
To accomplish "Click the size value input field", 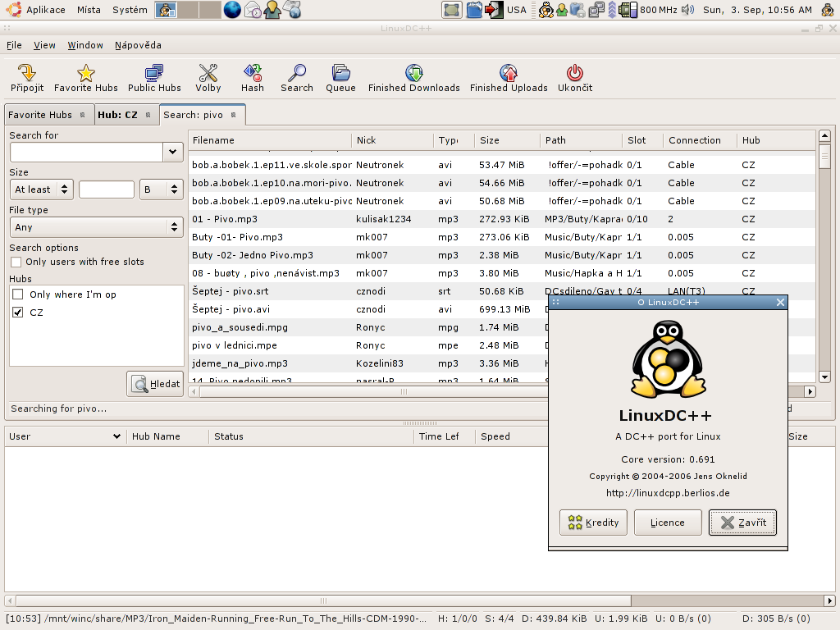I will 106,189.
